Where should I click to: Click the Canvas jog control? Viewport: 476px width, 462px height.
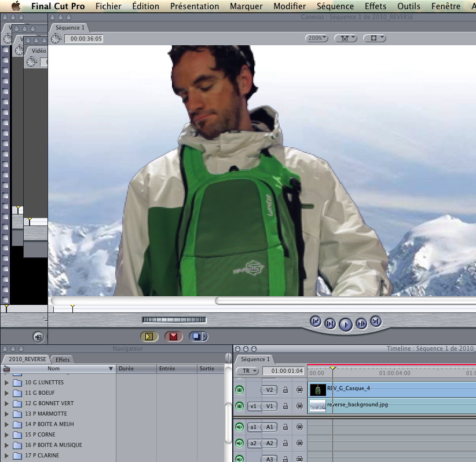coord(174,320)
